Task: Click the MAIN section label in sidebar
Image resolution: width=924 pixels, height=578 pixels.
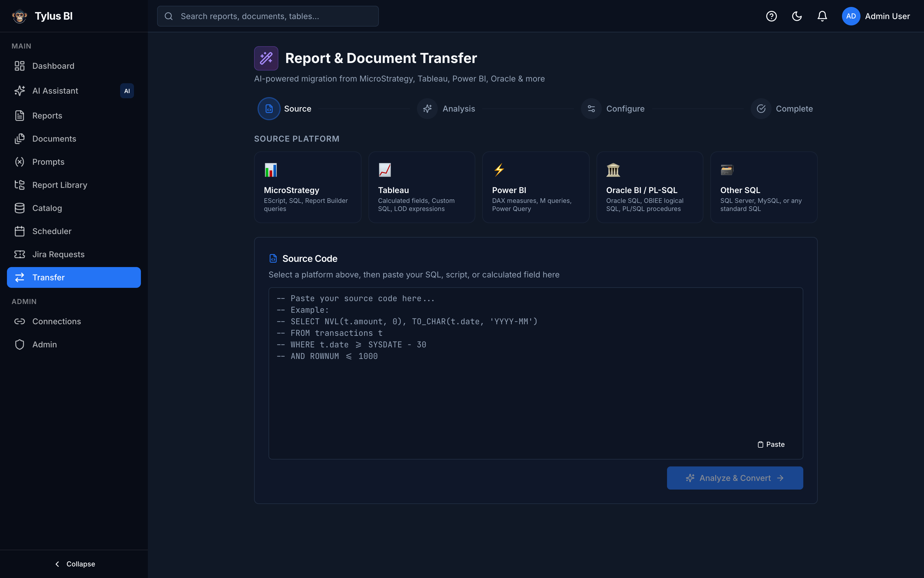Action: [21, 46]
